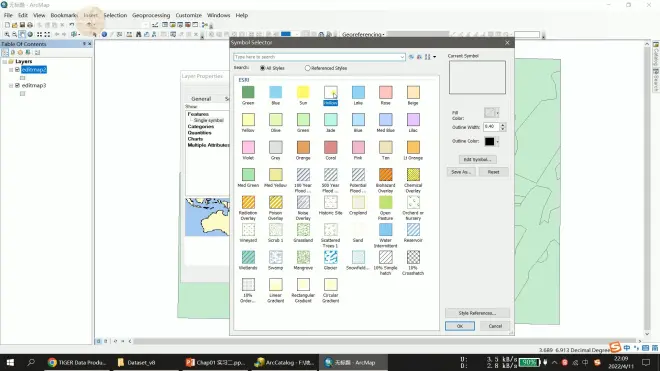
Task: Switch to Layout View button
Action: click(106, 341)
